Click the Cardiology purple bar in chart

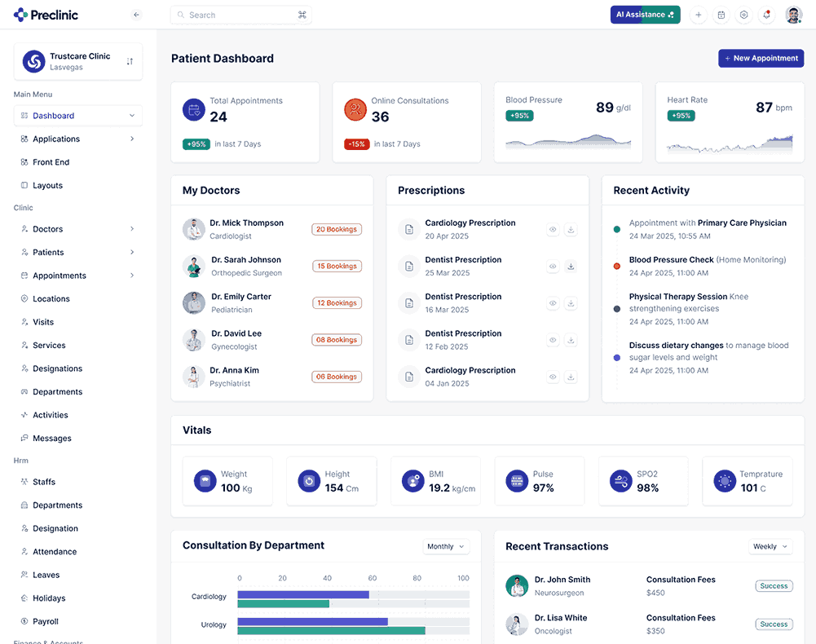coord(303,594)
